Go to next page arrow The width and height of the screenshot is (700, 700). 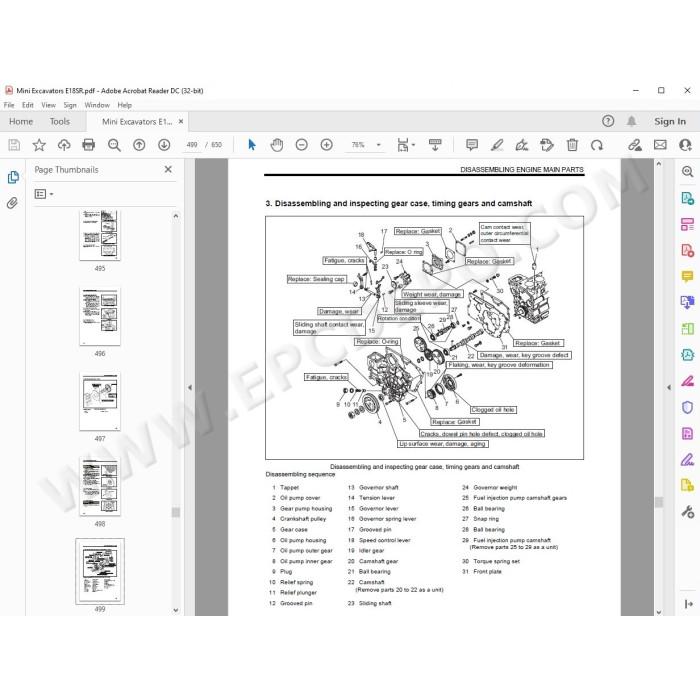coord(164,145)
